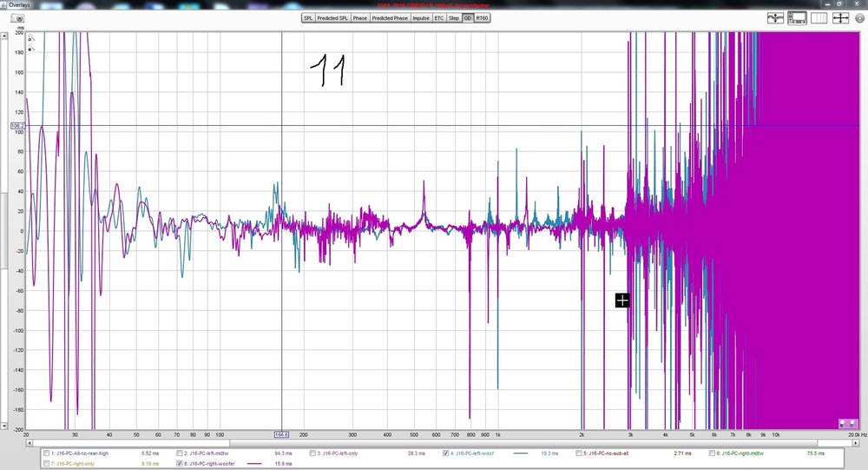Switch to the Predicted Phase tab
The height and width of the screenshot is (470, 868).
point(390,18)
